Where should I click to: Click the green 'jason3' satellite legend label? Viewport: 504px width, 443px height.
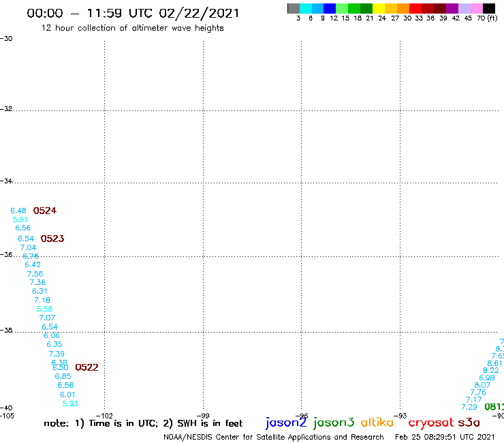tap(334, 423)
